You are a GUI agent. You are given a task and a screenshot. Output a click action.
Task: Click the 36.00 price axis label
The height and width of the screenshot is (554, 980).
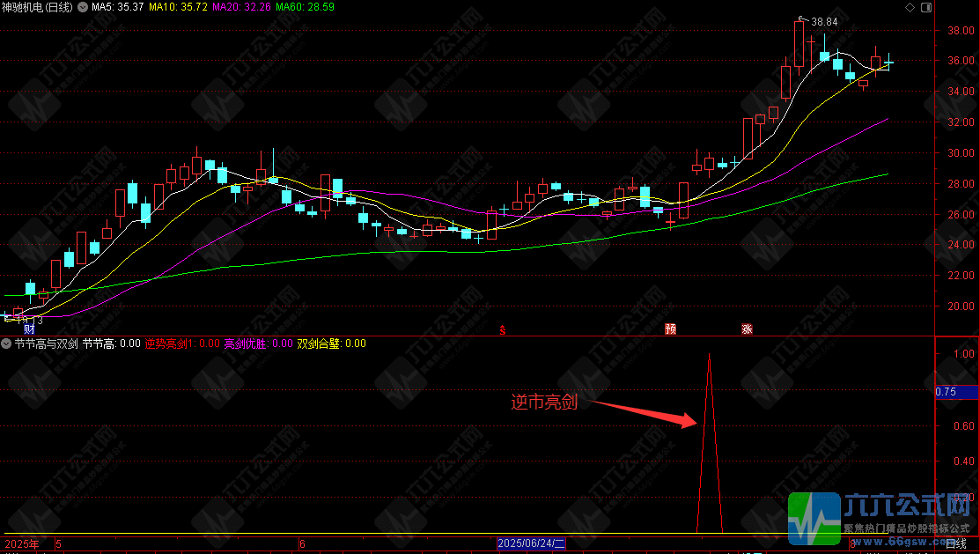tap(961, 61)
